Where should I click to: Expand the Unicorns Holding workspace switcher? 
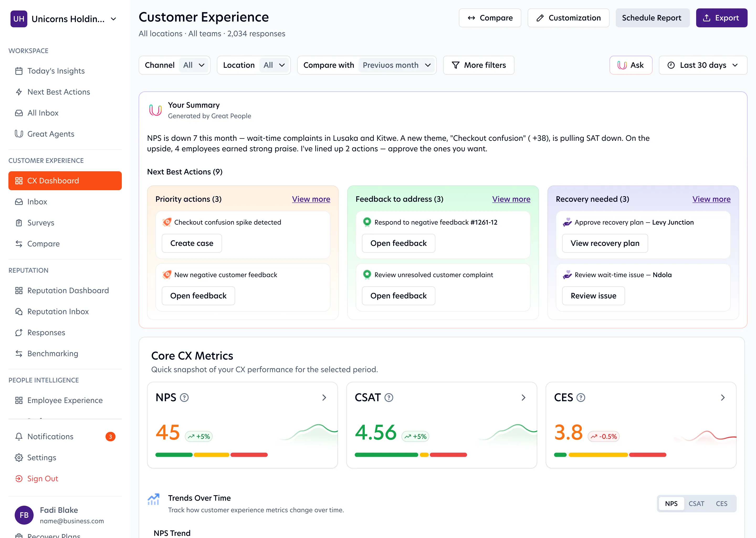[114, 19]
